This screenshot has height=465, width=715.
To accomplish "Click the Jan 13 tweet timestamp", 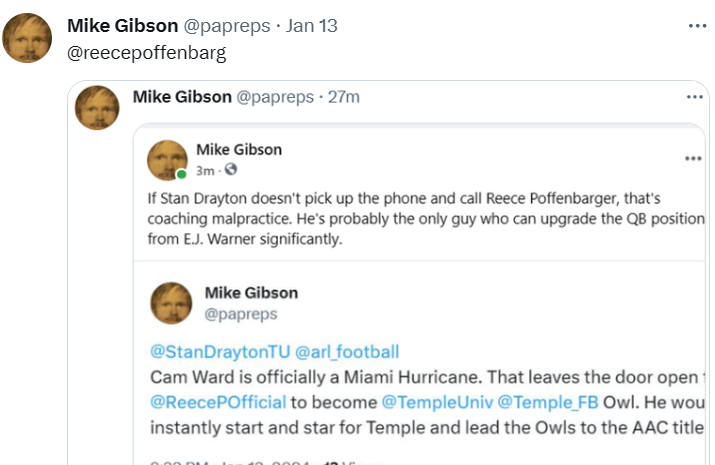I will [x=311, y=26].
